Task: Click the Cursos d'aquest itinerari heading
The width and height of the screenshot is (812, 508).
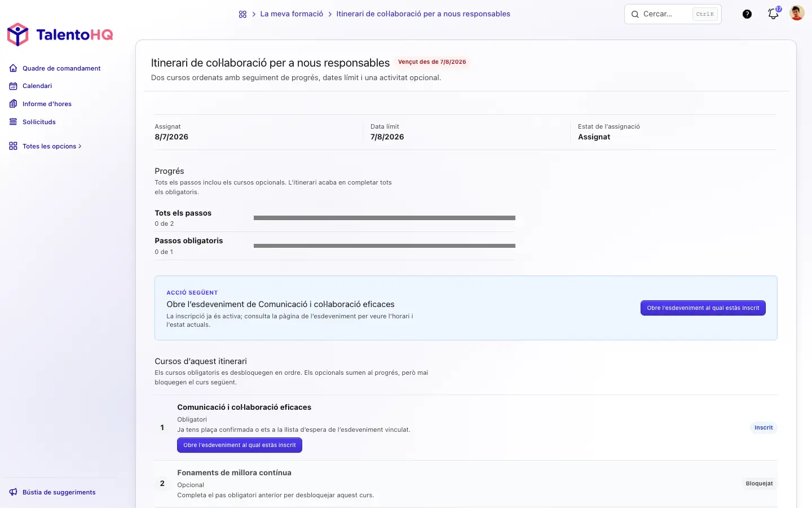Action: [201, 361]
